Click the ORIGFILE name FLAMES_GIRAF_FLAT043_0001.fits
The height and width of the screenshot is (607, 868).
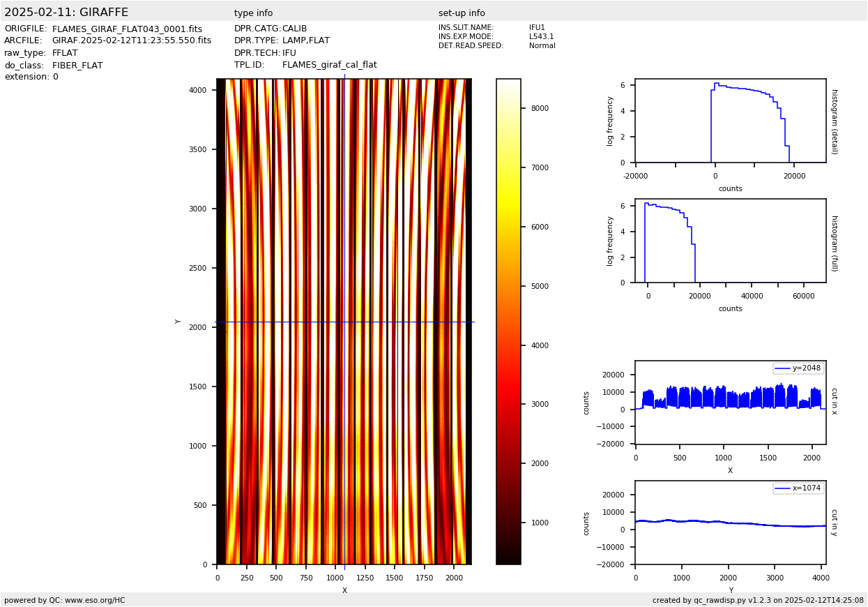(127, 29)
